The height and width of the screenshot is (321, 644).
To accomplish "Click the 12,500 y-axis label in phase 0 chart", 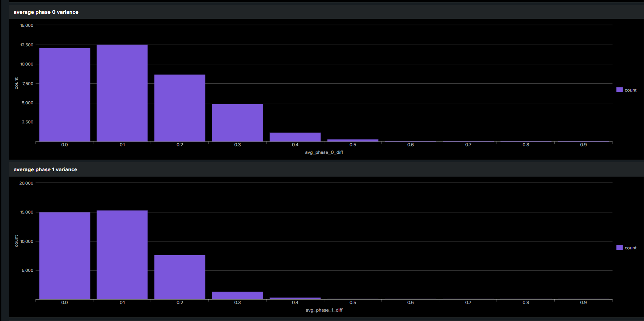I will coord(27,45).
